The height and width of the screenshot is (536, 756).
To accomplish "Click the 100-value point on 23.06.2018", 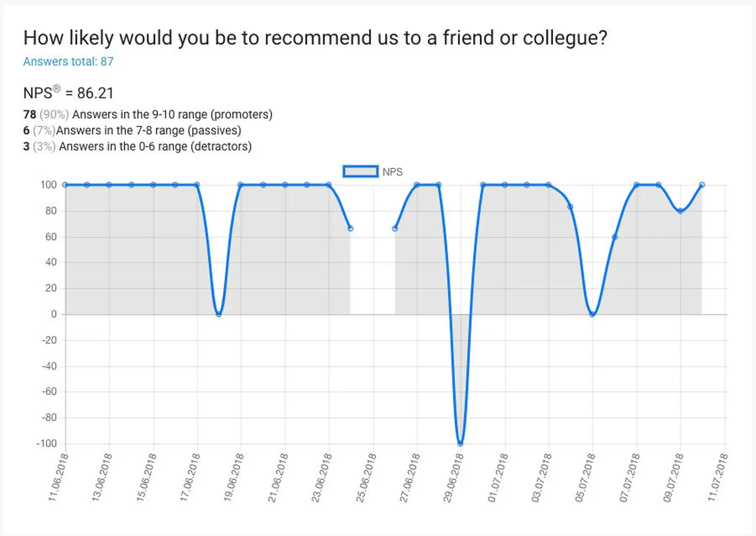I will pos(329,185).
